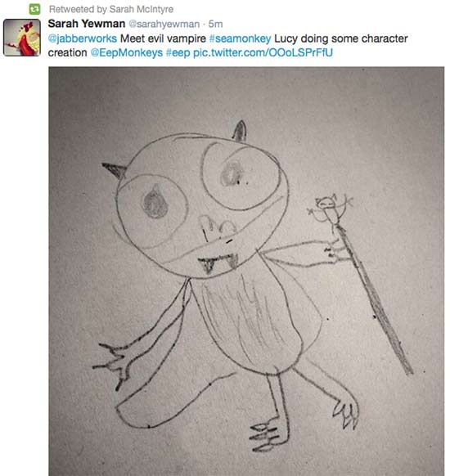The image size is (450, 476).
Task: Open Sarah Yewman's display name link
Action: (87, 24)
